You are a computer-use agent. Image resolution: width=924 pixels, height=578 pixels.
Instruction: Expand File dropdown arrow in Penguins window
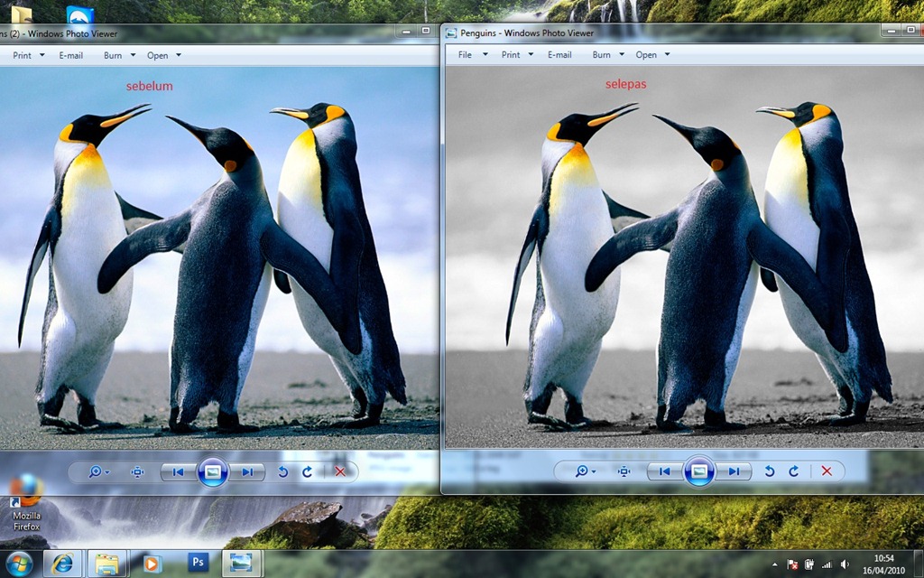tap(485, 54)
